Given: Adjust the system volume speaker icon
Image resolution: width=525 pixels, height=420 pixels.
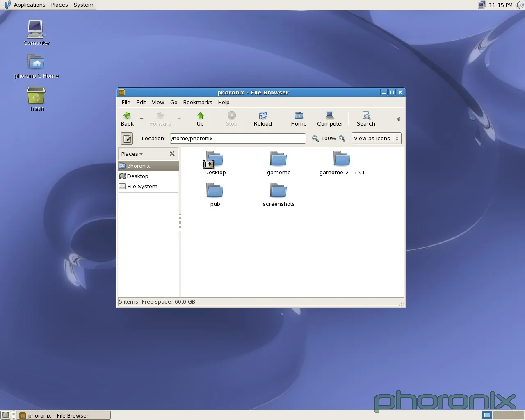Looking at the screenshot, I should 519,5.
